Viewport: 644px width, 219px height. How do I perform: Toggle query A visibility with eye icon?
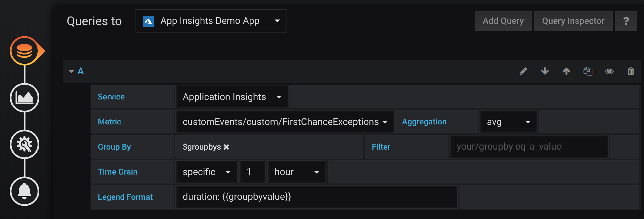pyautogui.click(x=609, y=71)
